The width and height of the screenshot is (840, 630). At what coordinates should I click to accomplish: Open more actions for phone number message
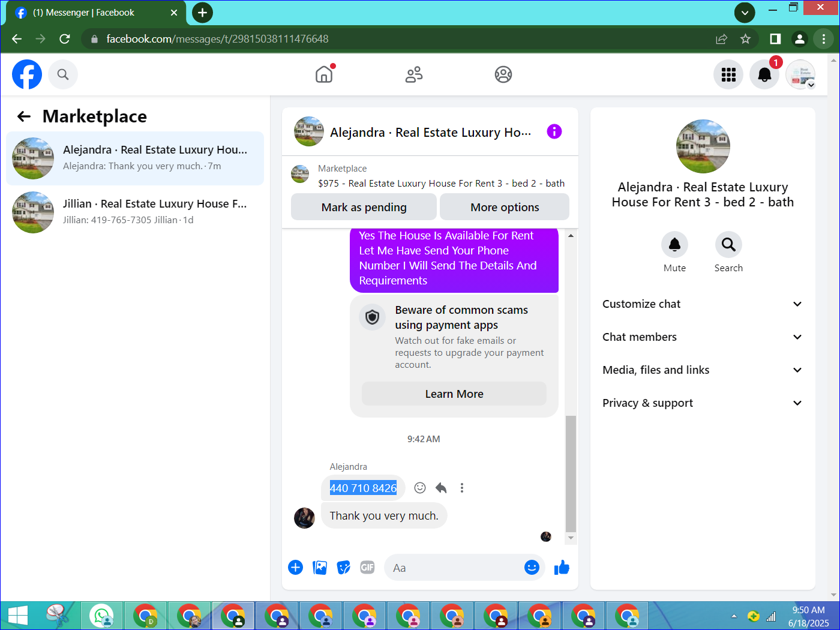click(x=462, y=488)
